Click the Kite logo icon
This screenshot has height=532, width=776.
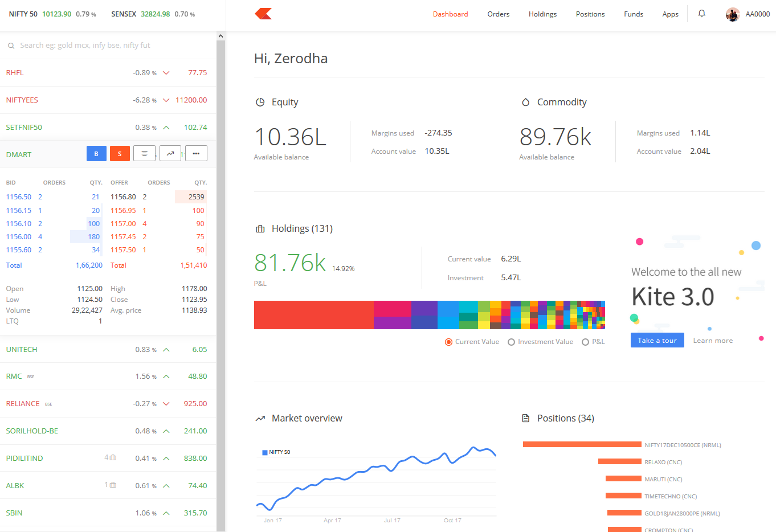[x=263, y=14]
